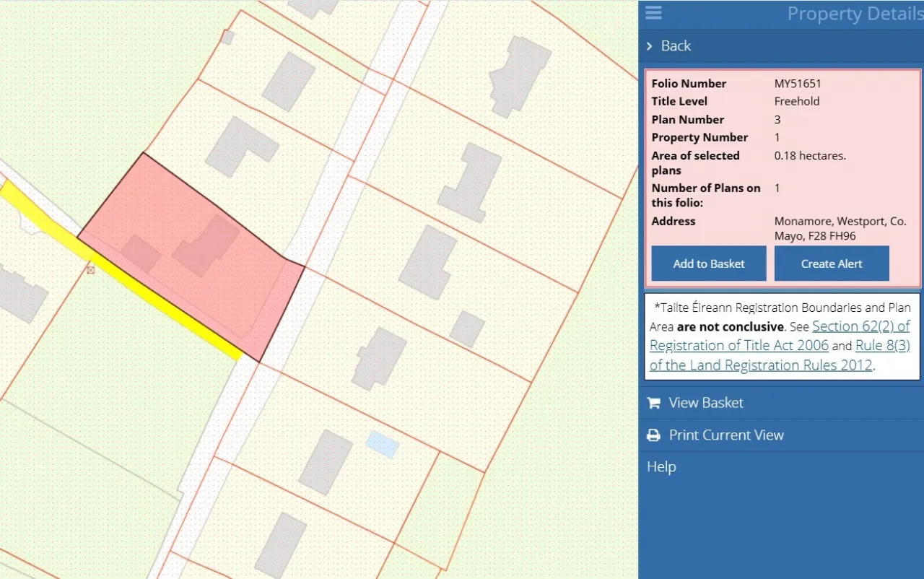The width and height of the screenshot is (924, 579).
Task: Open the Help menu item
Action: 661,467
